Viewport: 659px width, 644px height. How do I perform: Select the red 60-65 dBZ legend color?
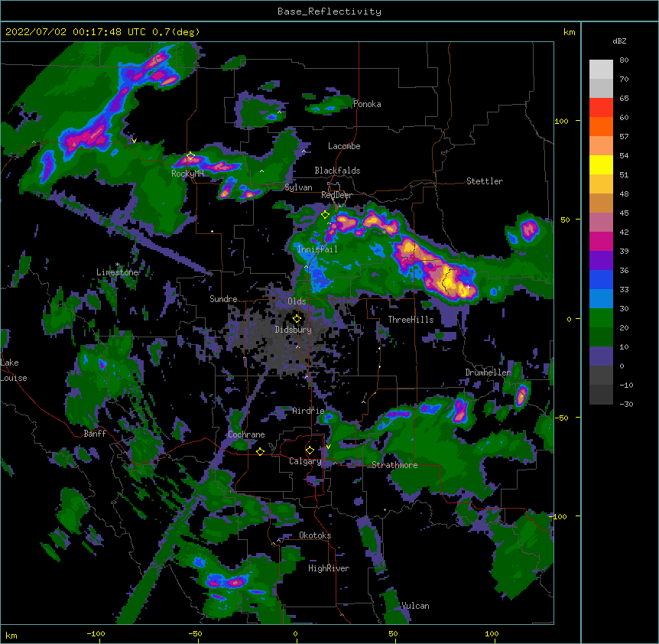tap(601, 108)
